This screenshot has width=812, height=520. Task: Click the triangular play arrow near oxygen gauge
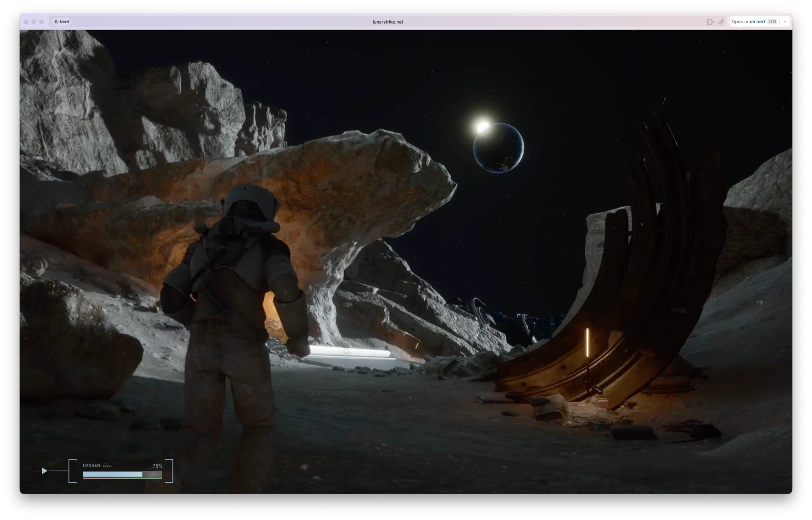tap(45, 471)
